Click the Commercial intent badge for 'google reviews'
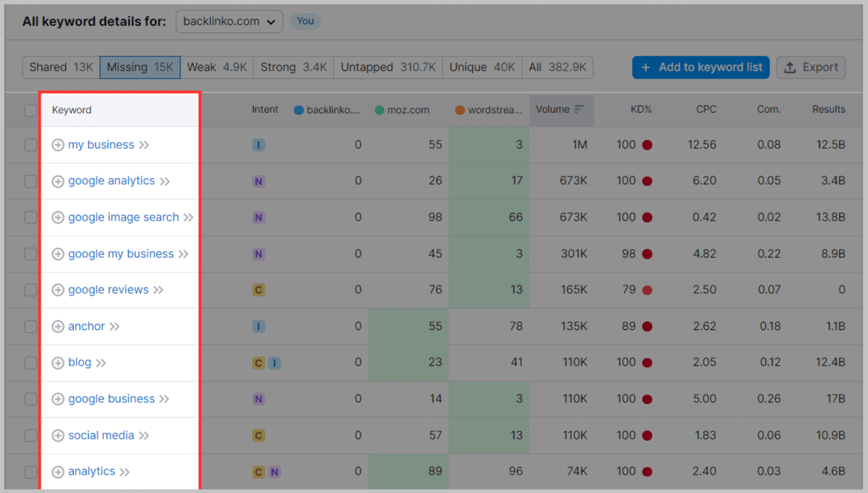 [259, 290]
